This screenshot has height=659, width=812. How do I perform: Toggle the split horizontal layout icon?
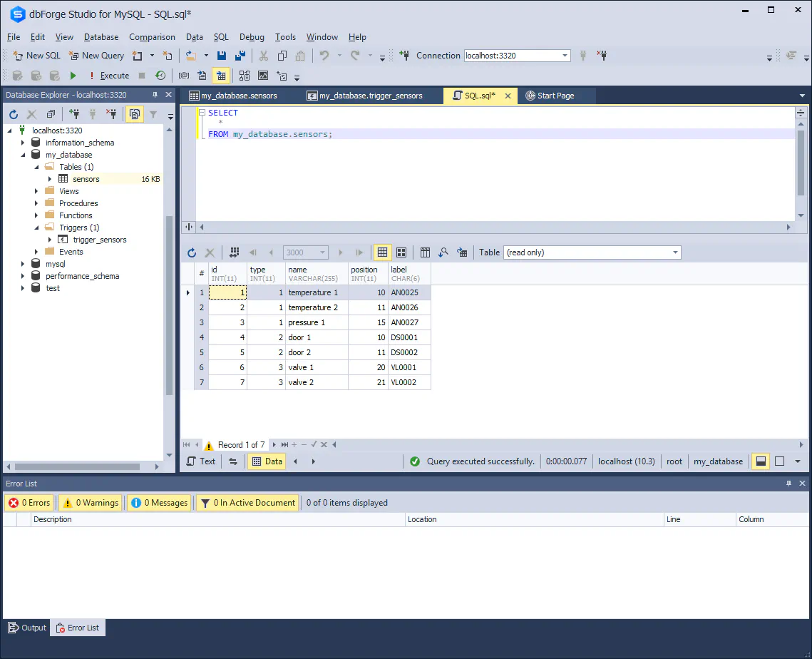(761, 461)
